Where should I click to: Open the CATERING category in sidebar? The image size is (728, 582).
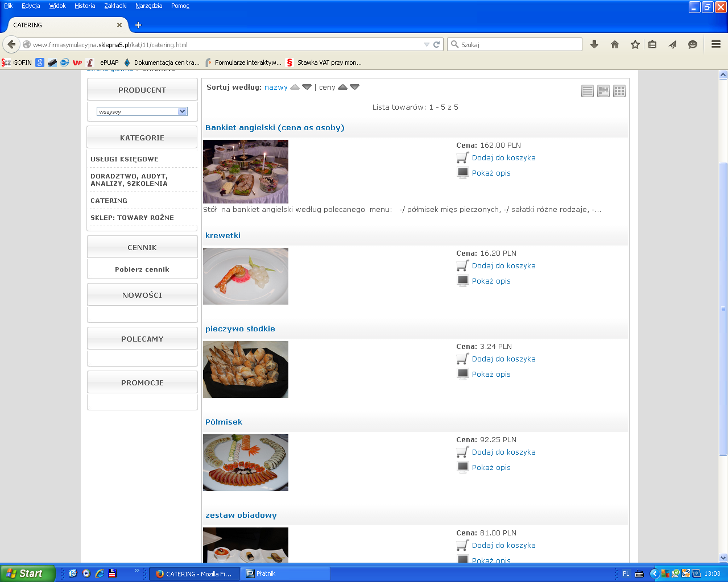point(109,201)
